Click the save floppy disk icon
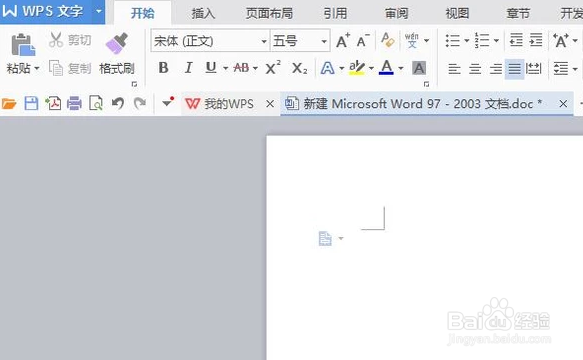This screenshot has height=360, width=583. tap(31, 103)
